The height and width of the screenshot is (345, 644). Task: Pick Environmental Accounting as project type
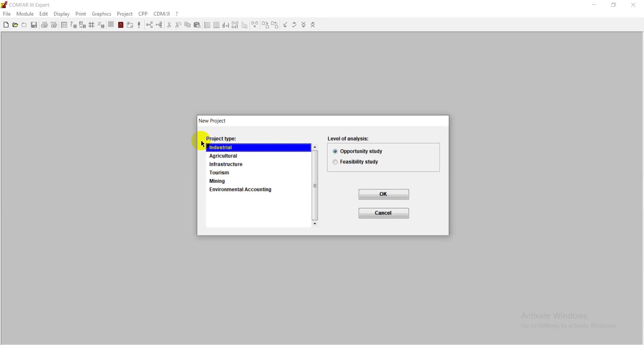point(240,189)
